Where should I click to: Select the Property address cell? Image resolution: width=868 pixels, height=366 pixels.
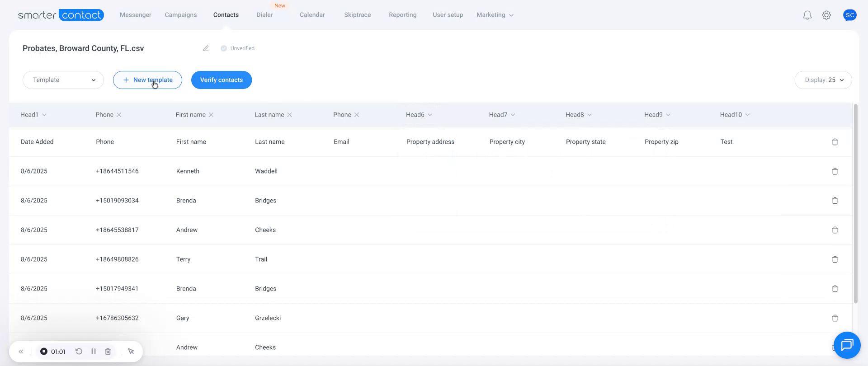click(x=430, y=142)
